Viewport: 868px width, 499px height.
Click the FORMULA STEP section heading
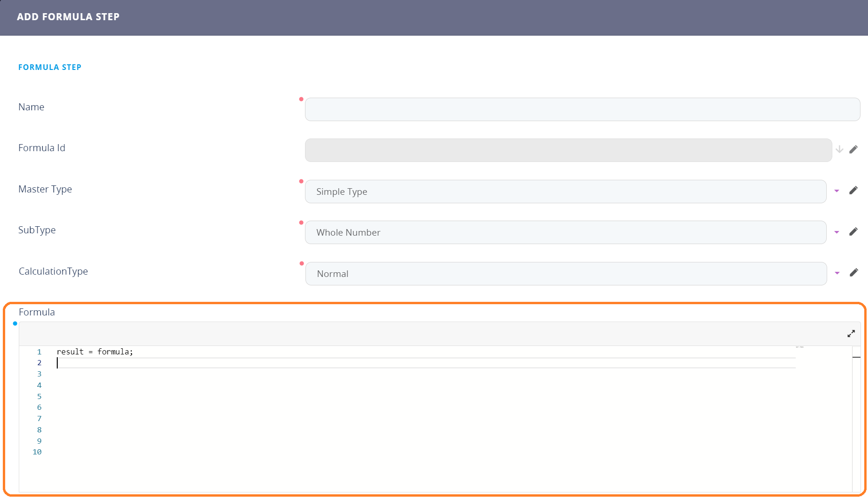click(x=50, y=67)
